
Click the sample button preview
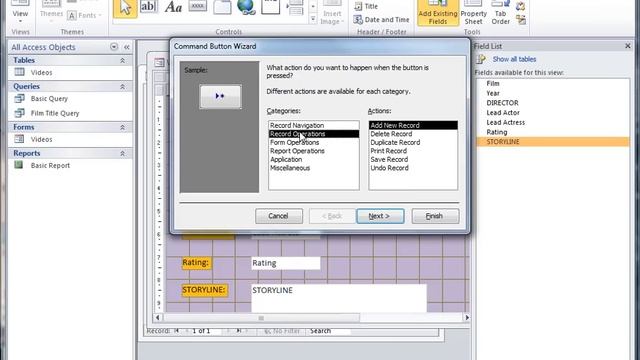click(x=220, y=97)
